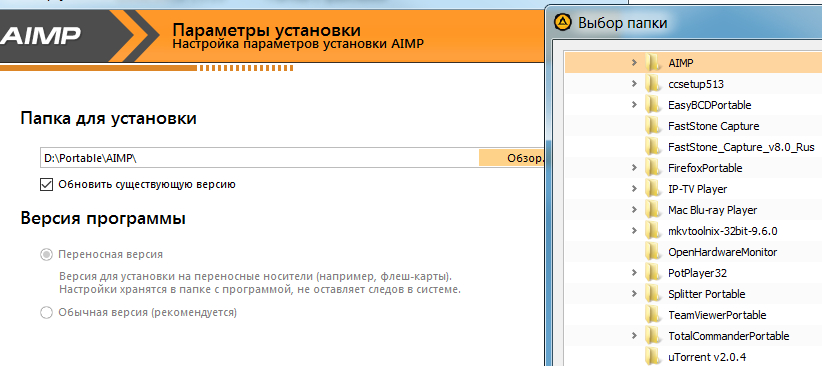Click the PotPlayer32 folder icon
Screen dimensions: 822x366
pyautogui.click(x=653, y=273)
